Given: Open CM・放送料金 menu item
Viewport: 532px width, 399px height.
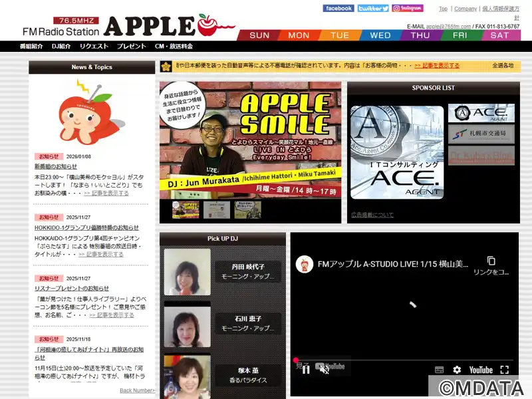Looking at the screenshot, I should pyautogui.click(x=174, y=46).
